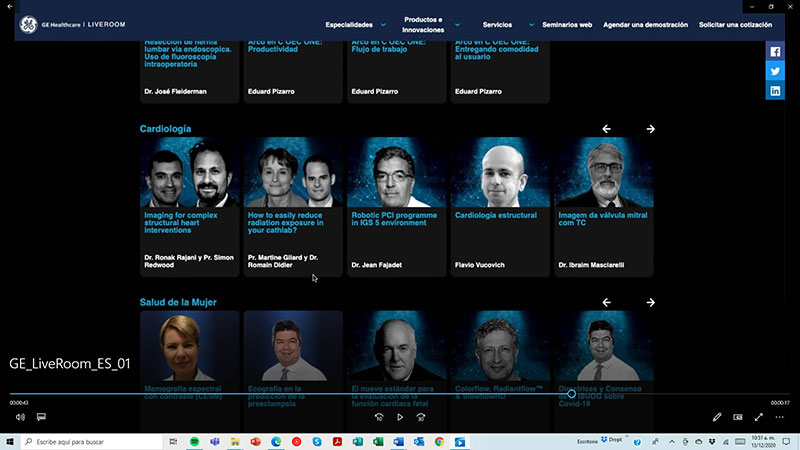Open the Windows notification center
This screenshot has height=450, width=800.
[x=786, y=442]
